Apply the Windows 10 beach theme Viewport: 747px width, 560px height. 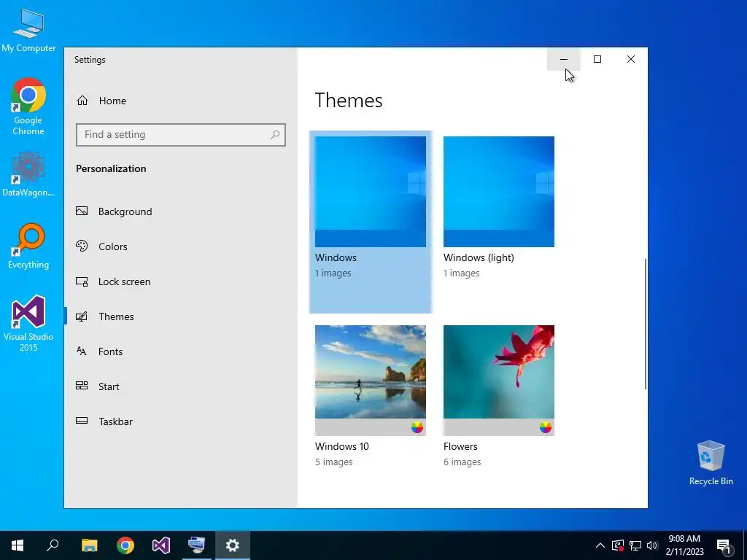(x=370, y=380)
